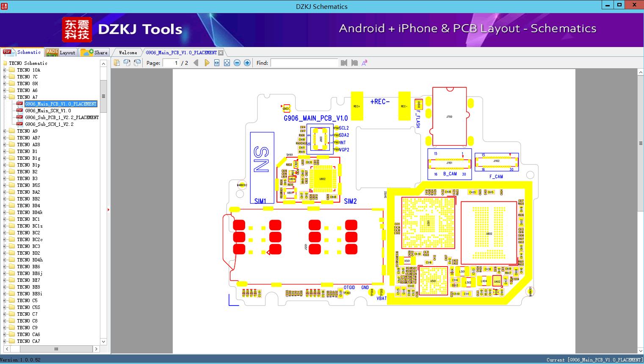The image size is (644, 364).
Task: Zoom out with the minus icon
Action: click(x=237, y=63)
